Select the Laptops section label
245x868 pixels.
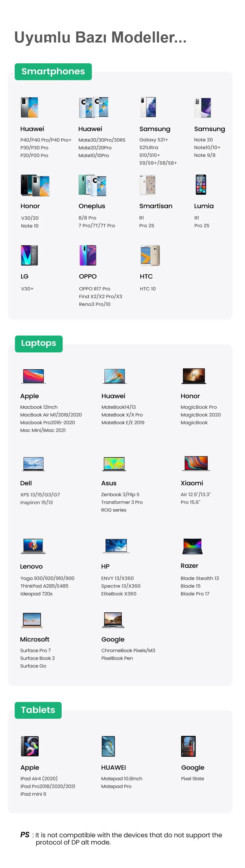[x=39, y=343]
